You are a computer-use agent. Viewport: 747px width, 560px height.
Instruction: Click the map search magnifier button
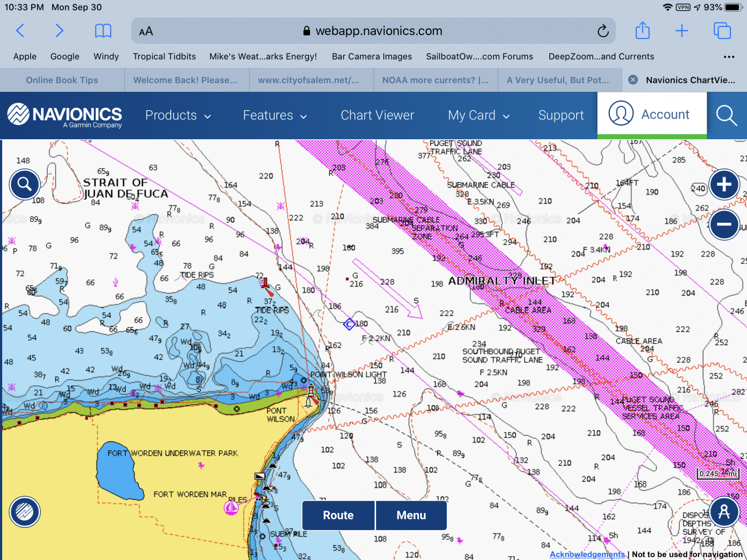click(x=25, y=184)
